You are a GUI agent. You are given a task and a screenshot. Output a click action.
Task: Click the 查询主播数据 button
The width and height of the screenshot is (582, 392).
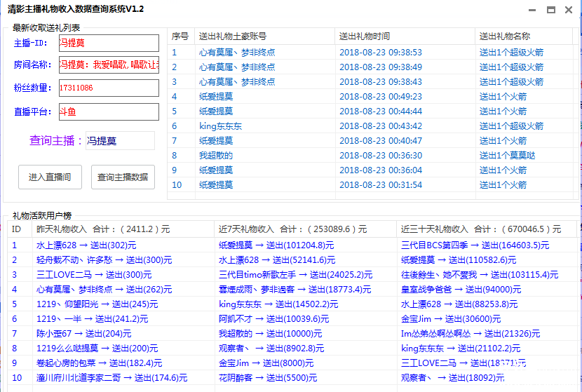pyautogui.click(x=123, y=177)
